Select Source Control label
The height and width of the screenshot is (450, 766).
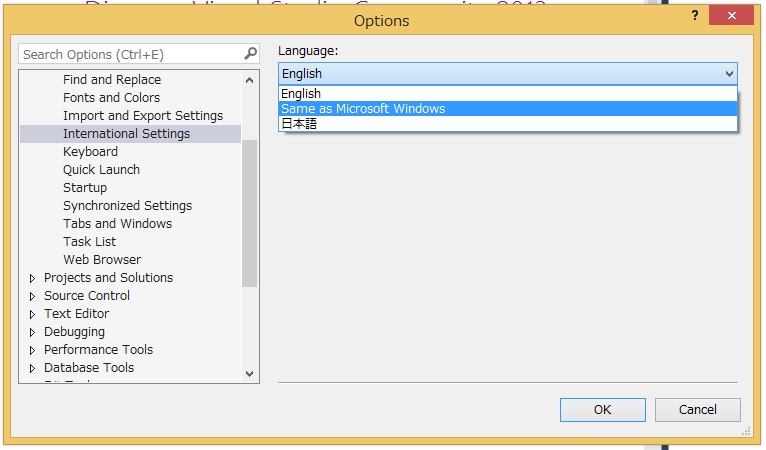pyautogui.click(x=86, y=296)
